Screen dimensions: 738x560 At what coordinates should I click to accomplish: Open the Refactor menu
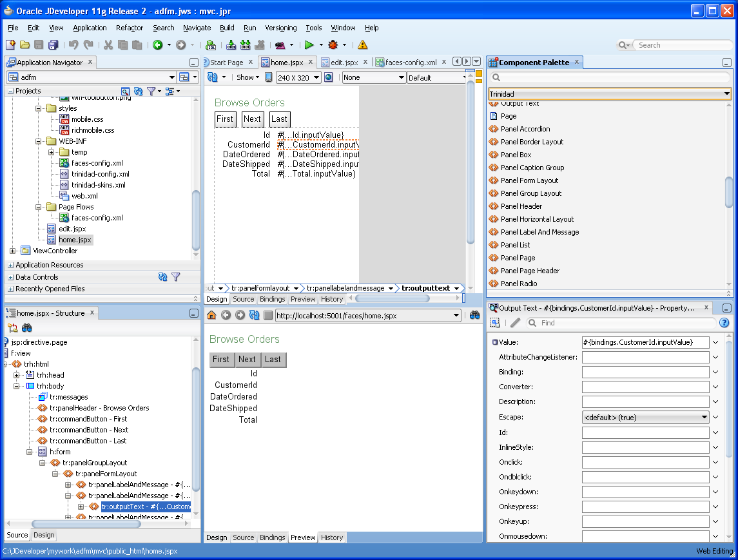point(130,28)
